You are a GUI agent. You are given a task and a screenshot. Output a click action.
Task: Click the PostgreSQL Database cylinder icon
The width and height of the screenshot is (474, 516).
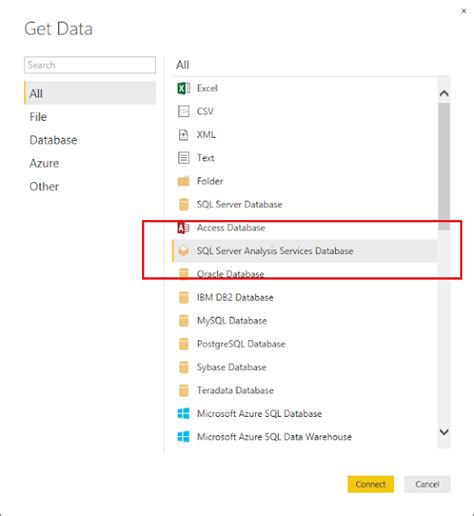click(x=183, y=344)
